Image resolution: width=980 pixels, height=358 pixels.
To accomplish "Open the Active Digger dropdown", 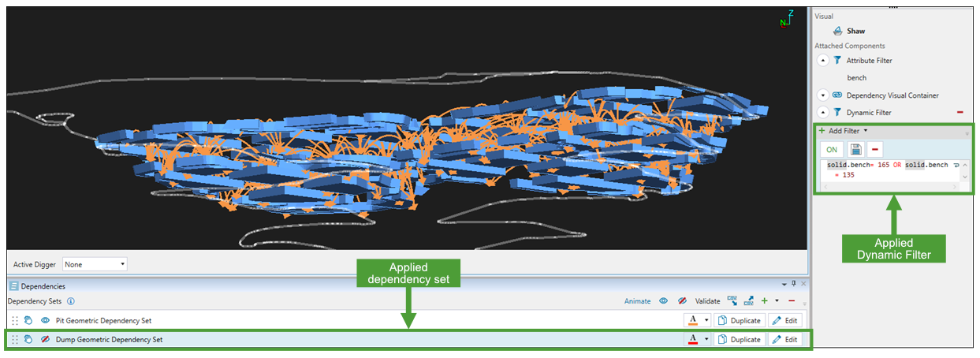I will click(x=95, y=265).
